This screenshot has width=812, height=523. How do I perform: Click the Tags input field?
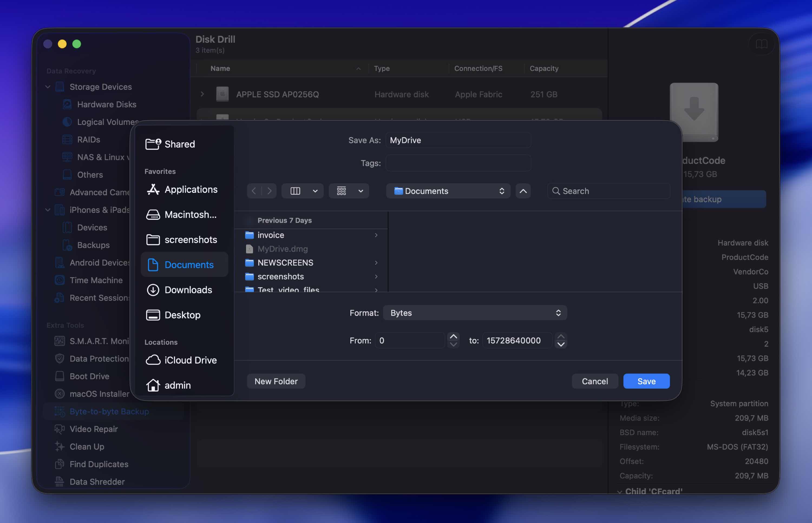(458, 163)
